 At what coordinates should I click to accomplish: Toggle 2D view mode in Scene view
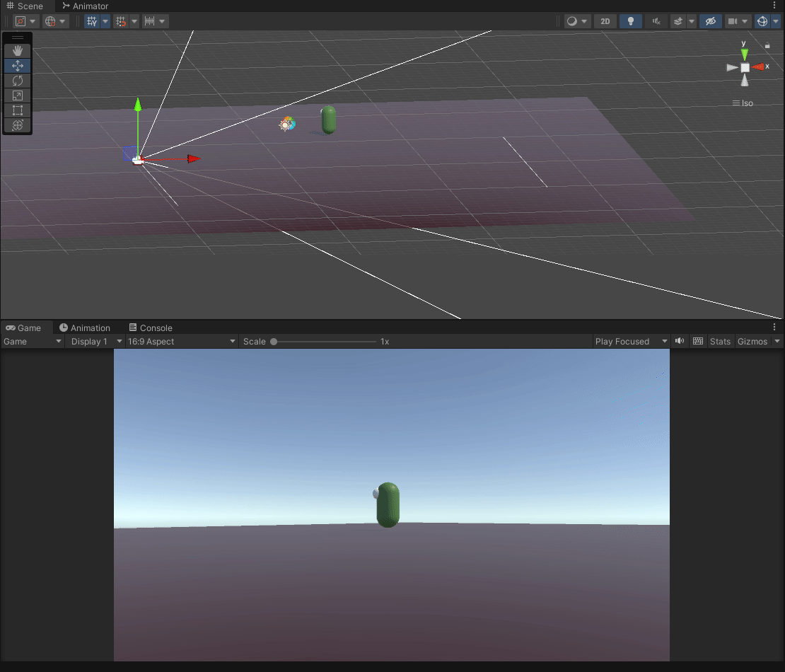(x=605, y=21)
